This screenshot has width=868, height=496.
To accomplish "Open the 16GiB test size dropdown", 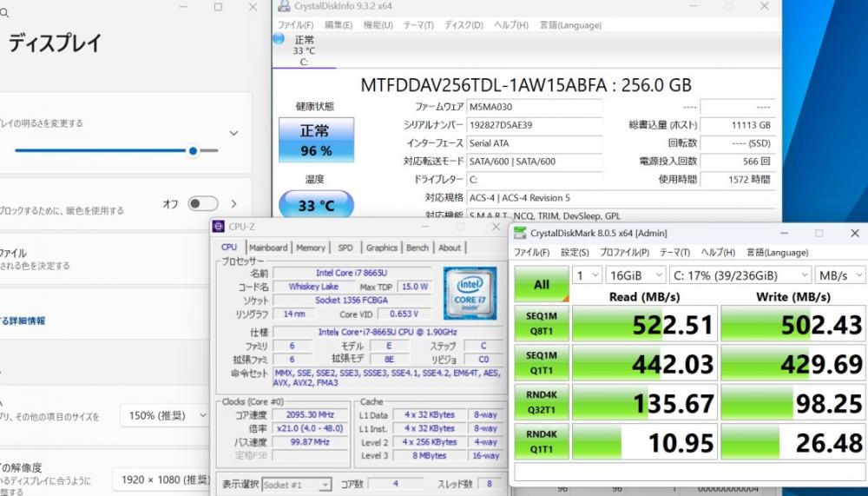I will 635,274.
